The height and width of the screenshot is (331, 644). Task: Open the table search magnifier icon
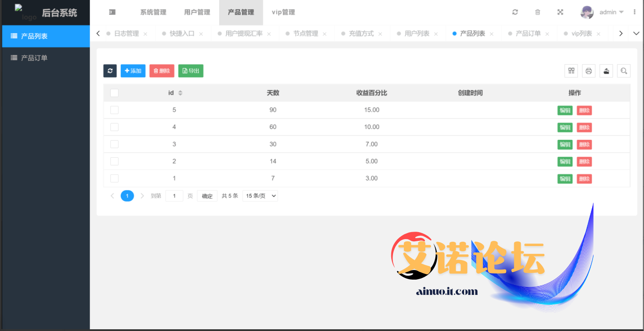coord(624,71)
